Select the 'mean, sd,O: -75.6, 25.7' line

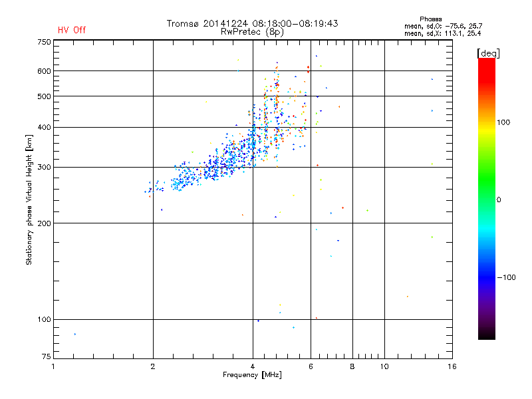(443, 26)
